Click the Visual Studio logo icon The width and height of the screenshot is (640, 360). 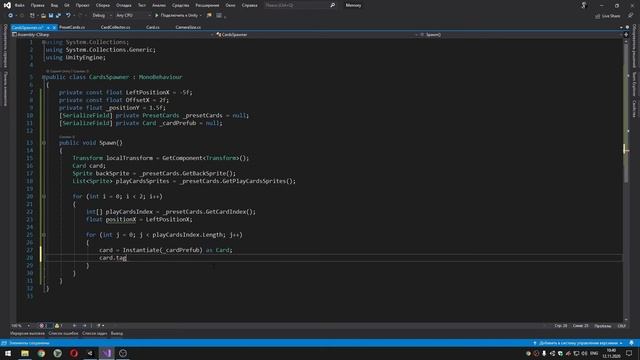7,5
